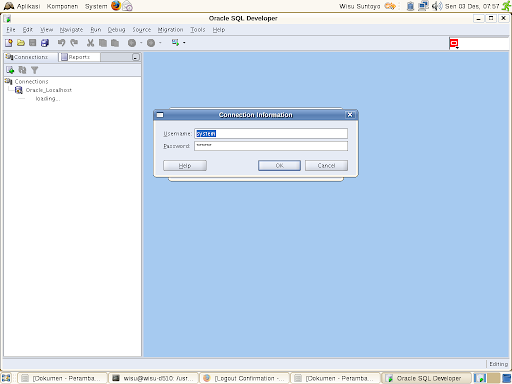Select the Oracle_Localhost connection
The image size is (512, 384).
[49, 90]
